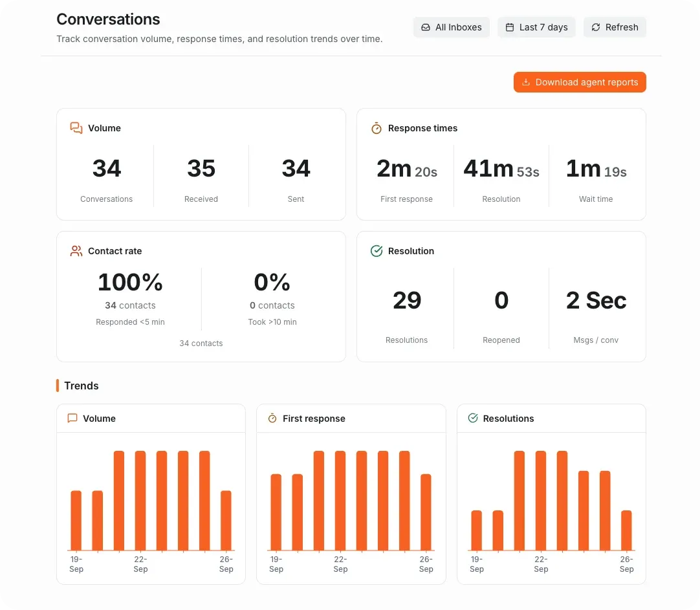Click the people icon beside Contact rate
This screenshot has height=610, width=700.
click(76, 251)
